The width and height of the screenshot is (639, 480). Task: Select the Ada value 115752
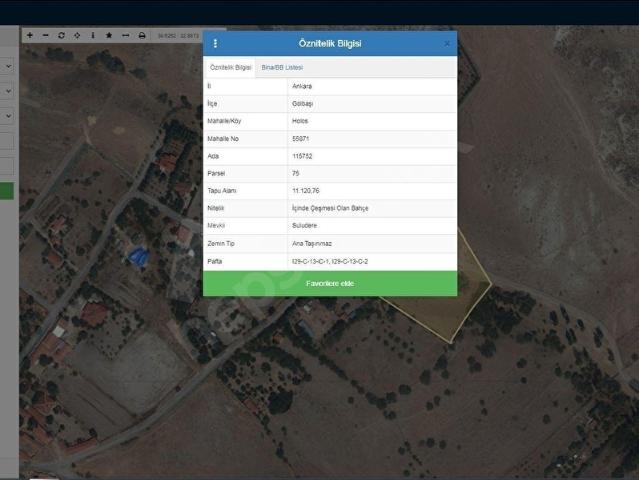coord(302,156)
